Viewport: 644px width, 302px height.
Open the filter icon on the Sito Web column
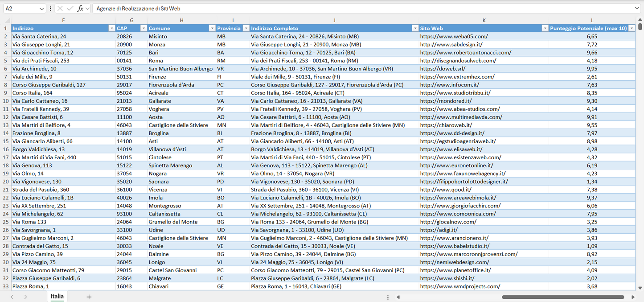(545, 28)
